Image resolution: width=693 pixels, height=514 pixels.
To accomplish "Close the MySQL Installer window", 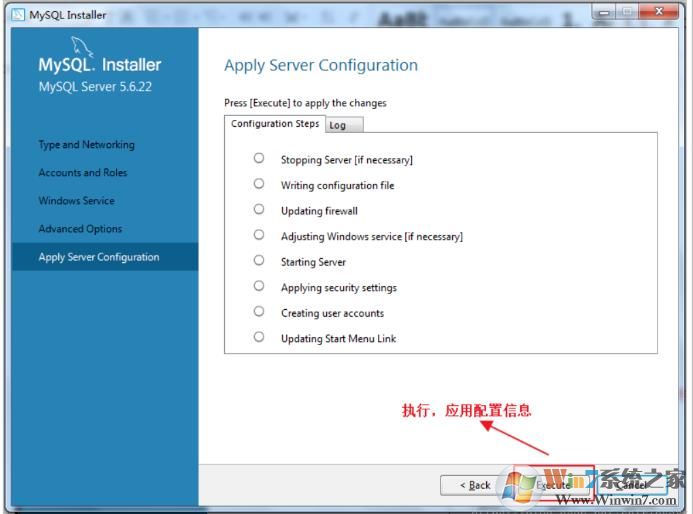I will (659, 12).
